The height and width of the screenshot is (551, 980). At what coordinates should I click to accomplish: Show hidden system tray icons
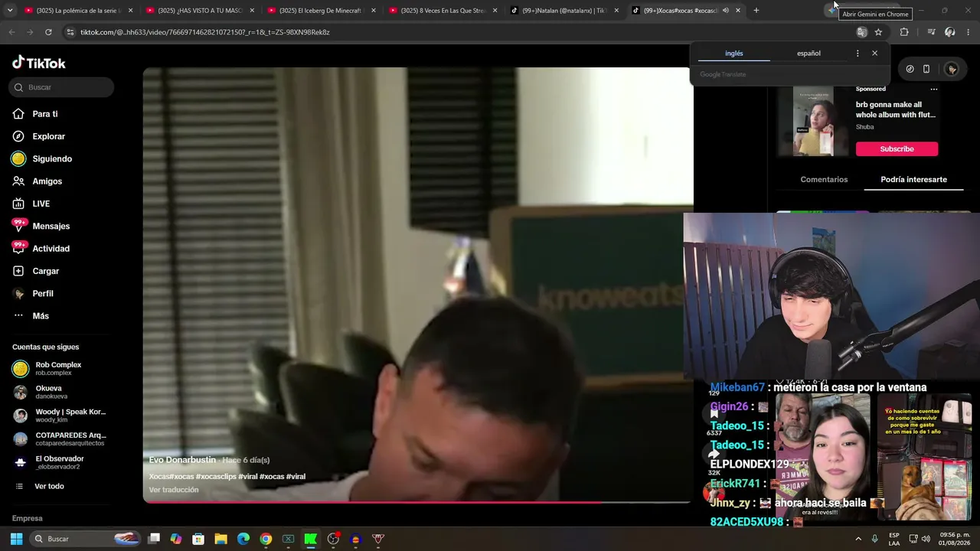pyautogui.click(x=858, y=539)
